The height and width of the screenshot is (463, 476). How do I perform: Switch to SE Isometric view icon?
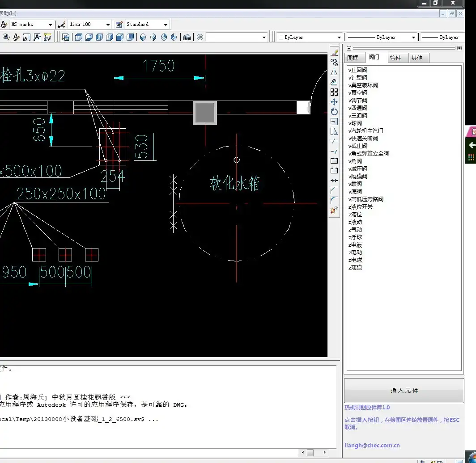[153, 37]
